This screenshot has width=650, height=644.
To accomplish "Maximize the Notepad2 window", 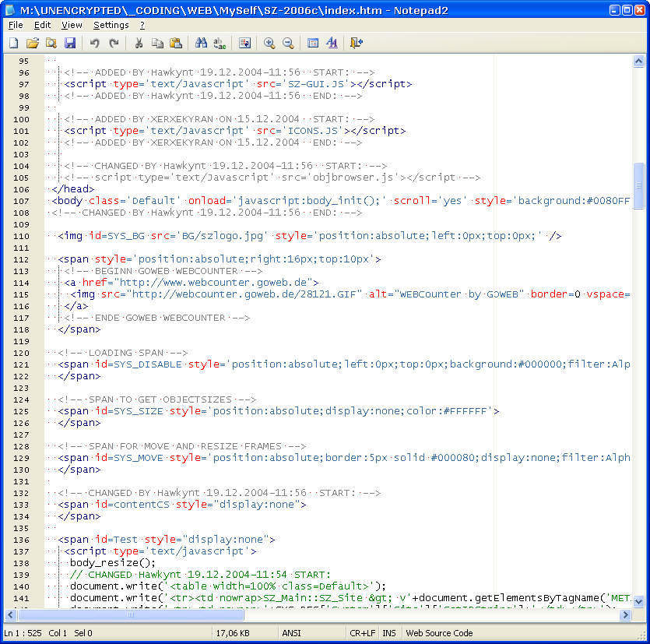I will pos(627,10).
